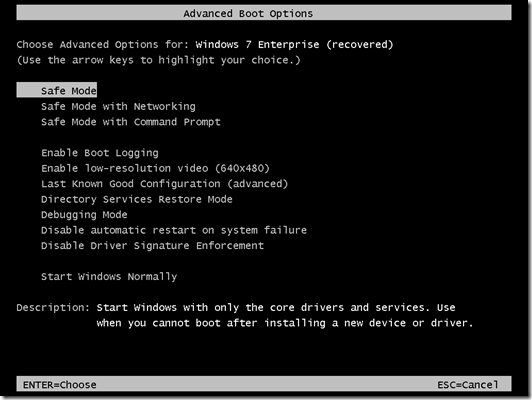Choose Disable Driver Signature Enforcement

(x=152, y=246)
